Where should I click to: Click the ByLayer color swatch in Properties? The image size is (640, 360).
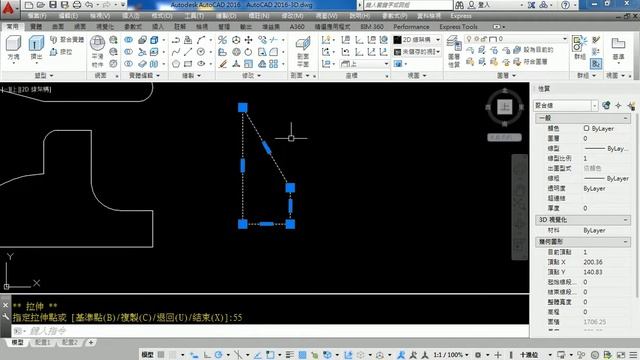click(587, 128)
